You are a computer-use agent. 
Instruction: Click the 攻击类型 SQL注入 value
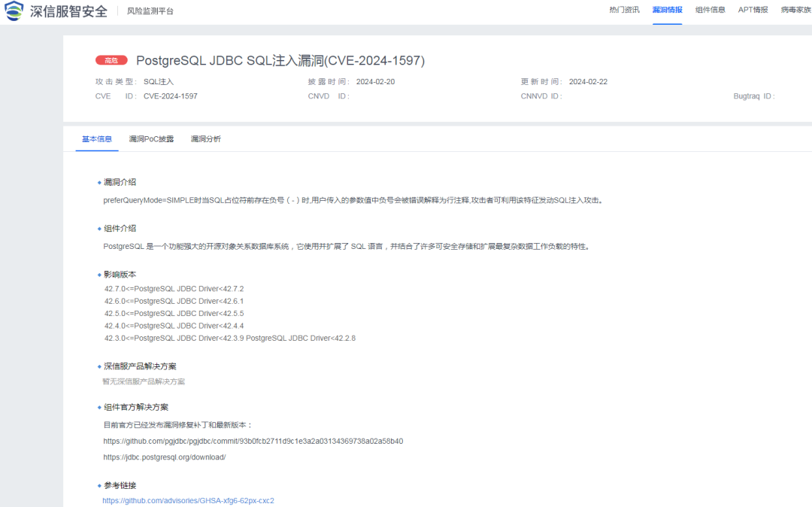coord(159,82)
